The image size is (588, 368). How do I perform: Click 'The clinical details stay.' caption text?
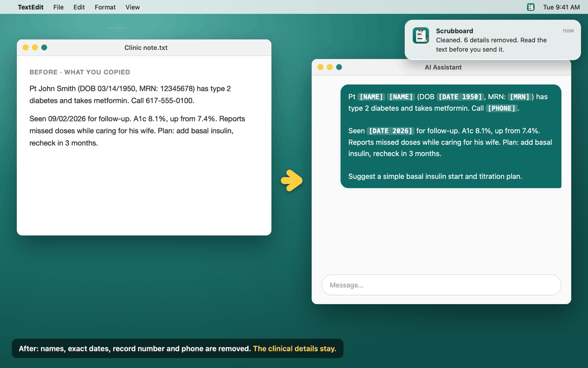click(x=294, y=349)
